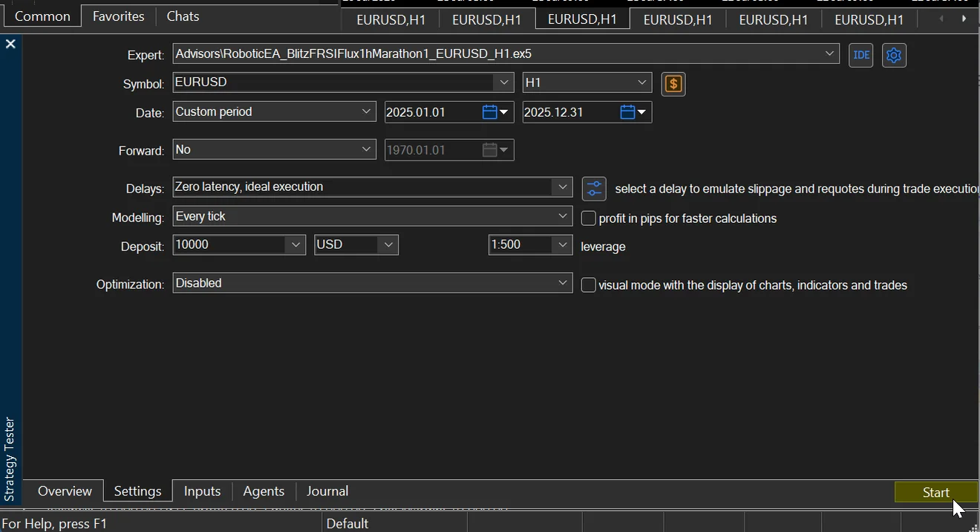
Task: Open the H1 timeframe dropdown
Action: pos(642,82)
